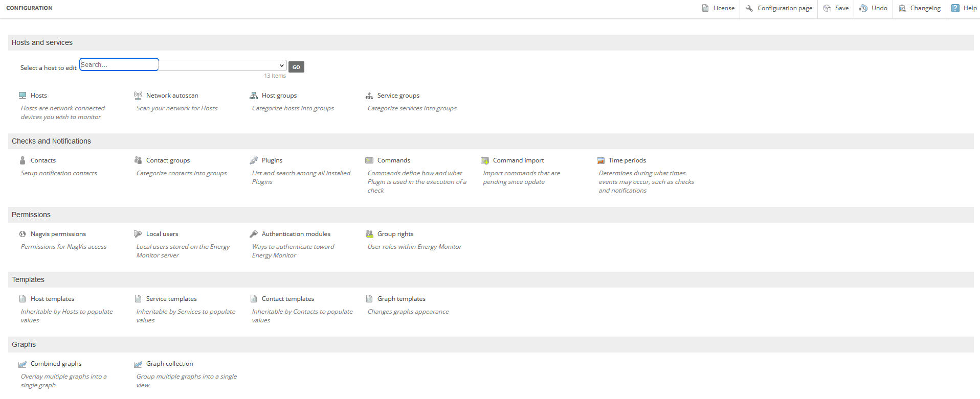
Task: Click the Save disk icon
Action: tap(827, 8)
